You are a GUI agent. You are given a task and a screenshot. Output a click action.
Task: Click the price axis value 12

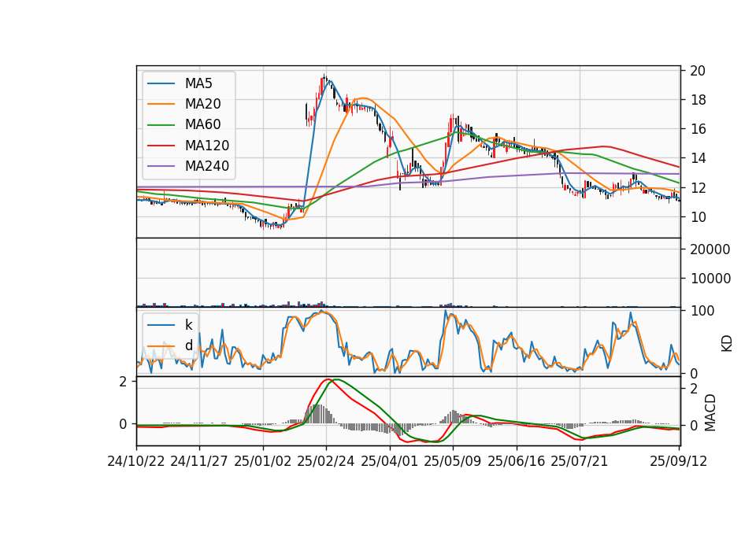(x=698, y=187)
